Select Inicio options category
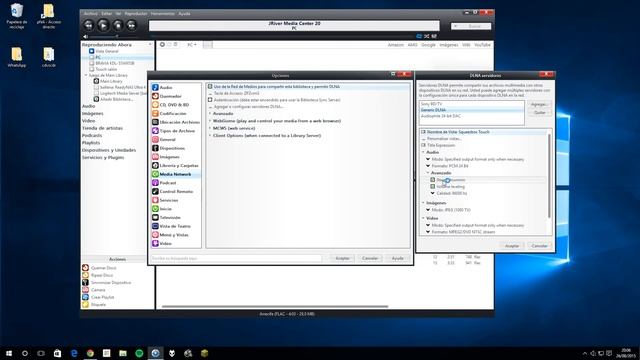Image resolution: width=640 pixels, height=360 pixels. [162, 209]
